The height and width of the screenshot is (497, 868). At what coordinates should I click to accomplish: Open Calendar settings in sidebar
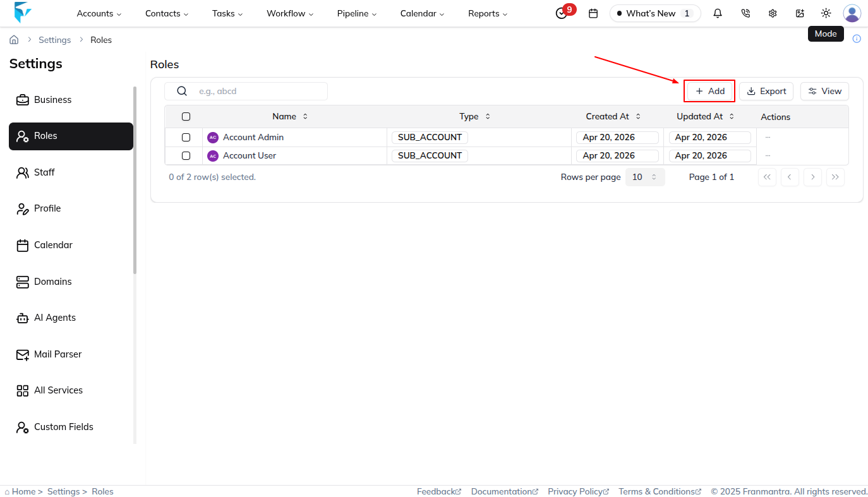click(71, 245)
